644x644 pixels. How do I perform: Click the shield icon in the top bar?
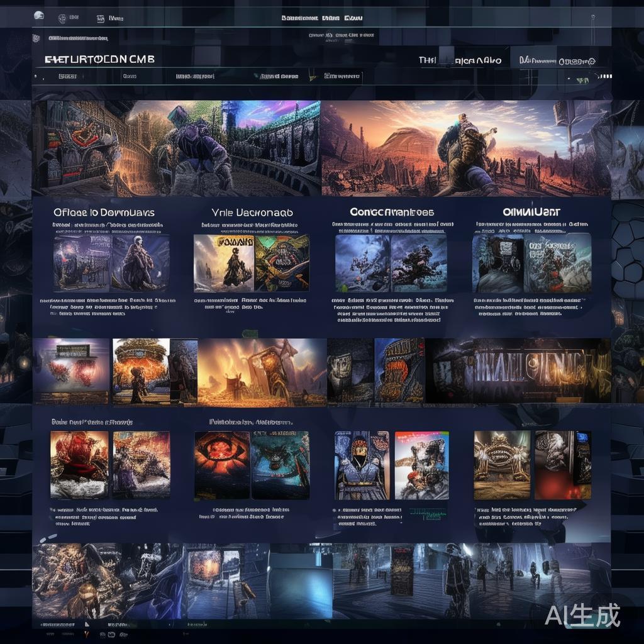click(x=62, y=18)
